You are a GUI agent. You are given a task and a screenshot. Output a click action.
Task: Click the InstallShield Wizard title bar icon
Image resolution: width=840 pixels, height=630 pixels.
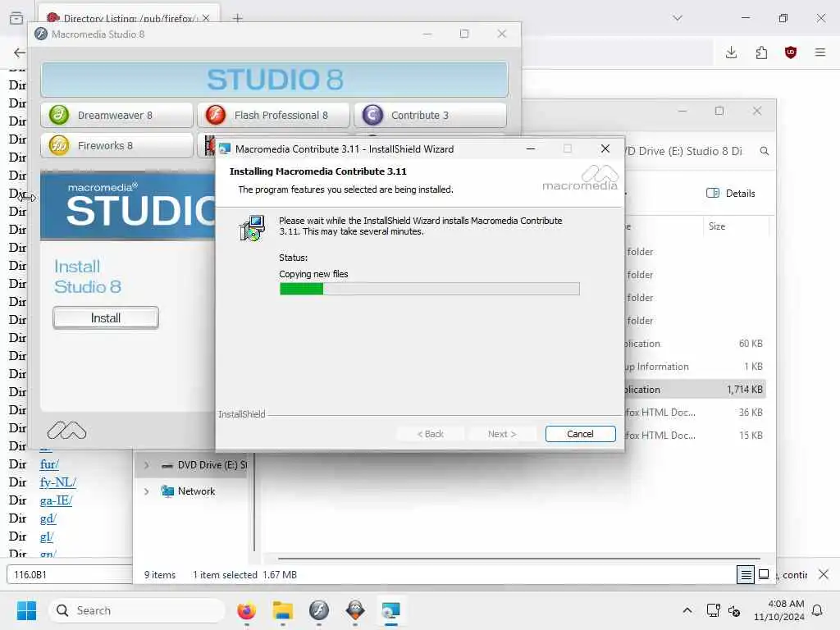click(x=225, y=149)
